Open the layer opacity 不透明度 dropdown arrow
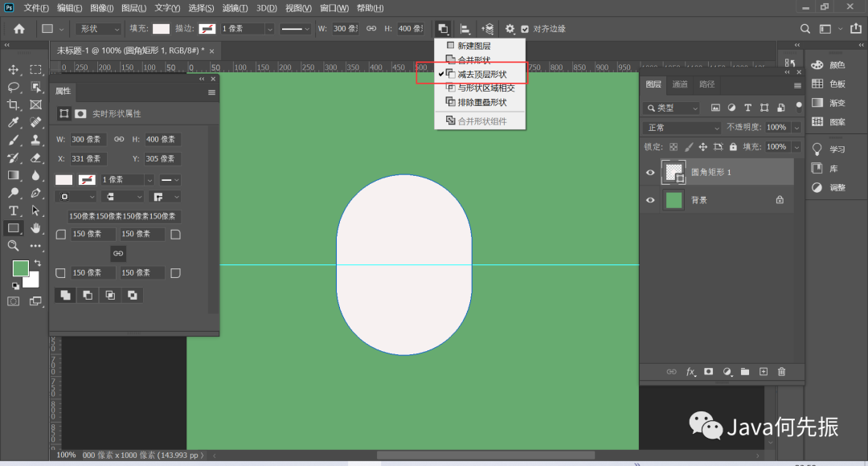 click(x=796, y=128)
